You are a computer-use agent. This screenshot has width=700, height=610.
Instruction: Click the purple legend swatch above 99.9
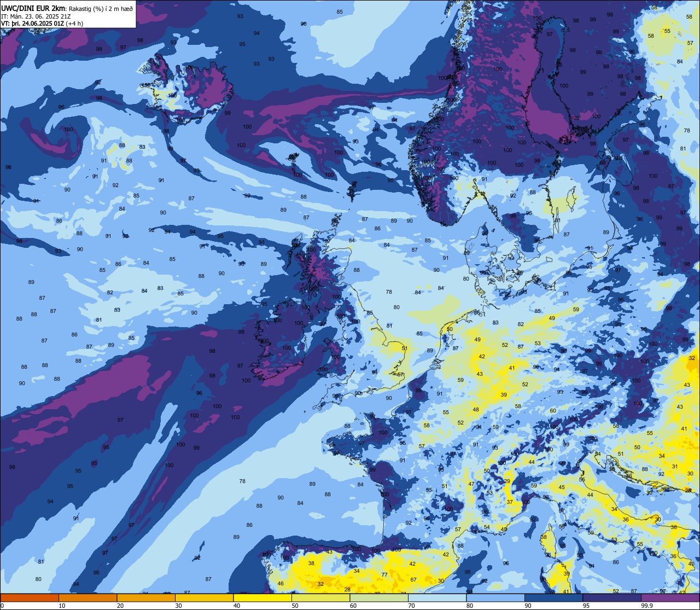pyautogui.click(x=670, y=597)
